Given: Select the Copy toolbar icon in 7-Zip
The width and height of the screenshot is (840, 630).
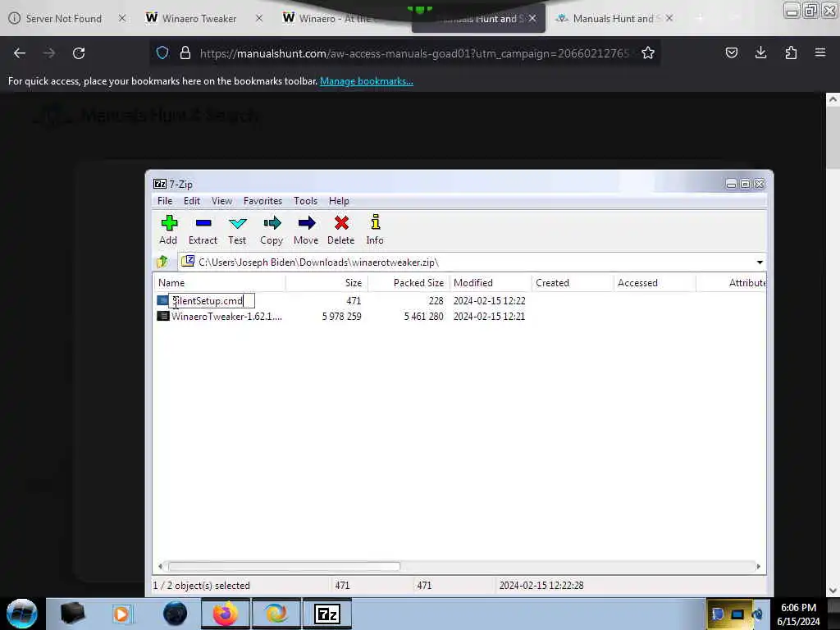Looking at the screenshot, I should [272, 223].
